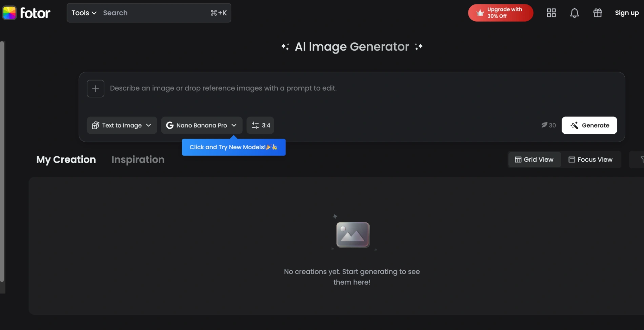
Task: Click the gift box icon
Action: point(598,13)
